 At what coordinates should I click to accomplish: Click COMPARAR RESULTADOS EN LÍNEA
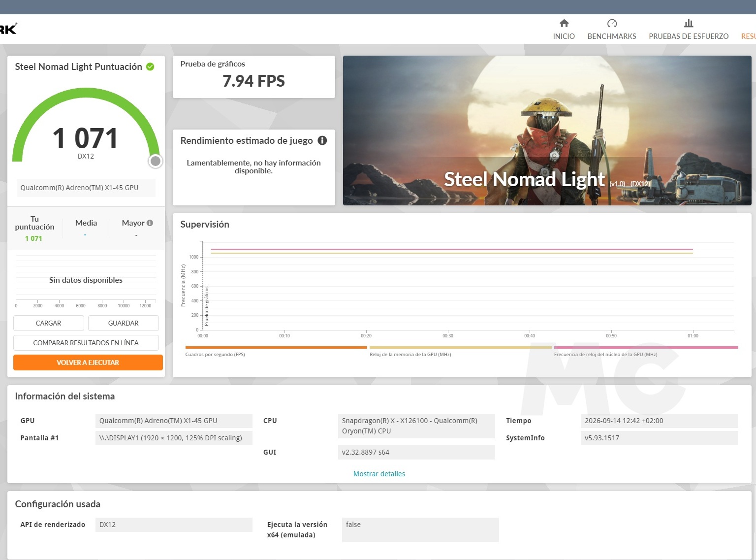[x=86, y=343]
